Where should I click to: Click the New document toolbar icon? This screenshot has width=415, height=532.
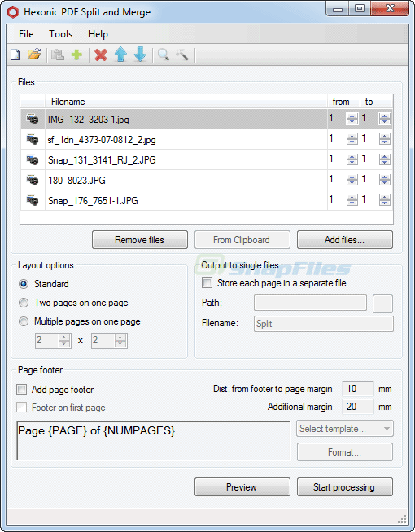coord(15,55)
